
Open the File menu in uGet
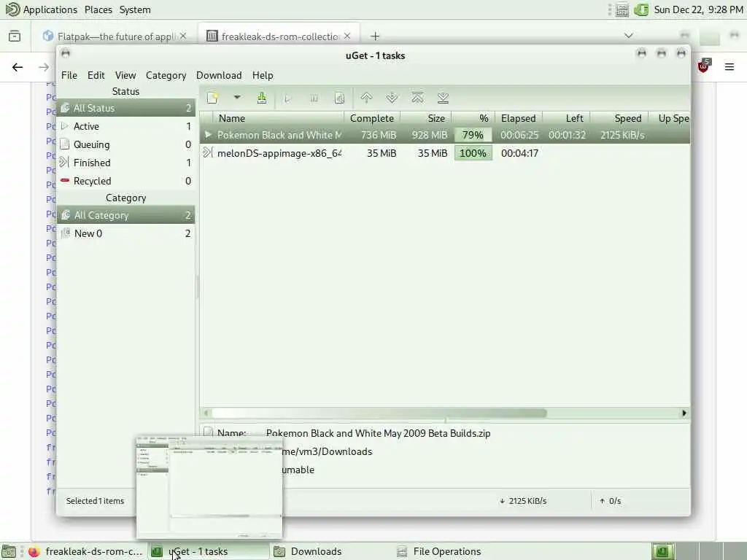69,75
